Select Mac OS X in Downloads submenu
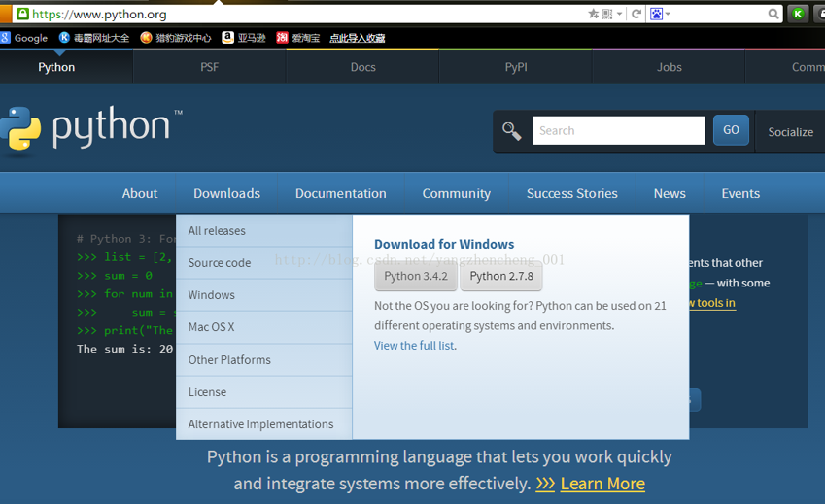825x504 pixels. 264,327
